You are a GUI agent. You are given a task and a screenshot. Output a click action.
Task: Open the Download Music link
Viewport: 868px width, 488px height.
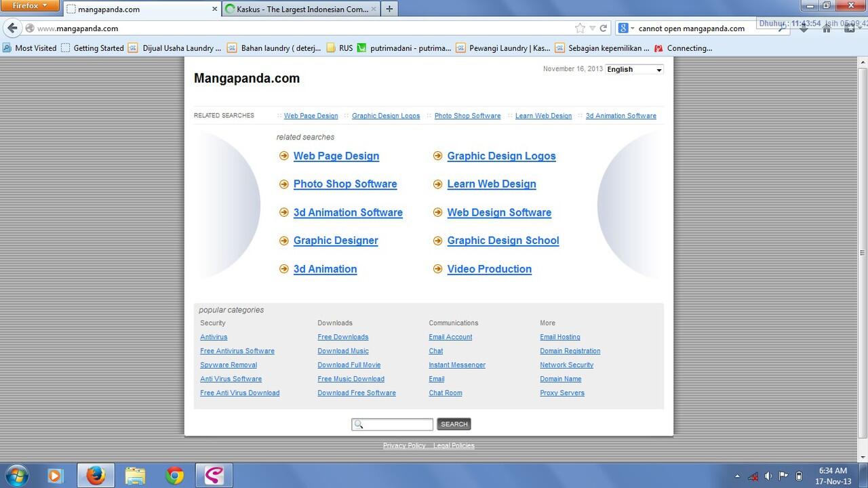[343, 351]
